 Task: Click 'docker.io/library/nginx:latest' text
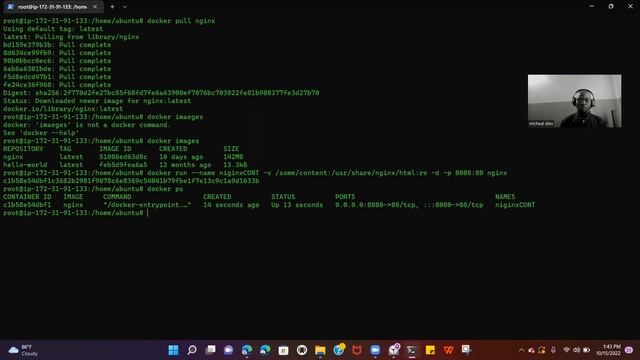[63, 109]
